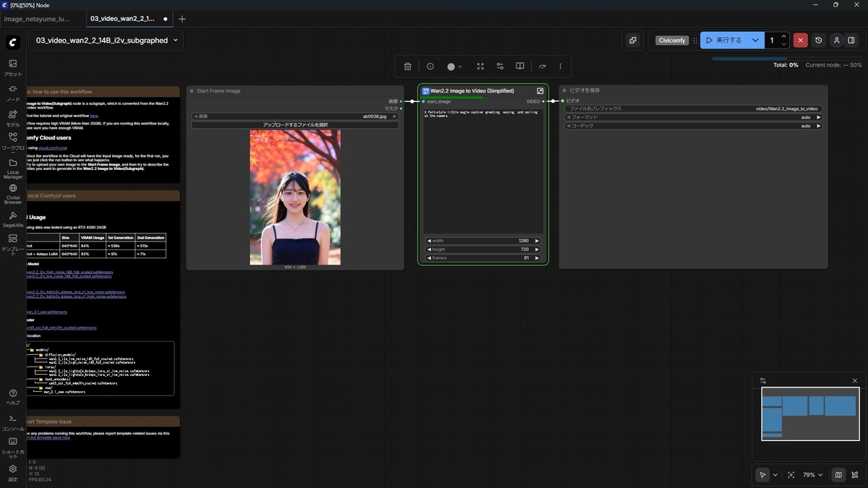Open the ワークフロー (Workflows) sidebar panel
Viewport: 868px width, 488px height.
click(x=13, y=141)
